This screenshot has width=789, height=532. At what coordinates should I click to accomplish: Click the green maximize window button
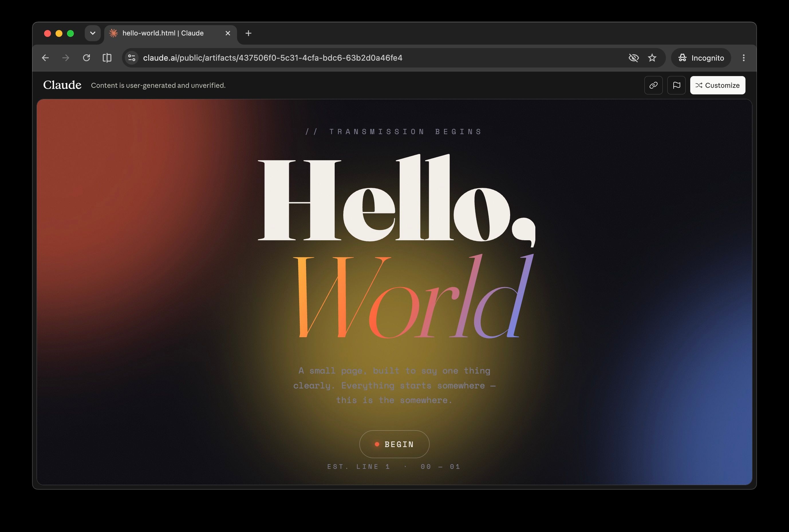[70, 33]
